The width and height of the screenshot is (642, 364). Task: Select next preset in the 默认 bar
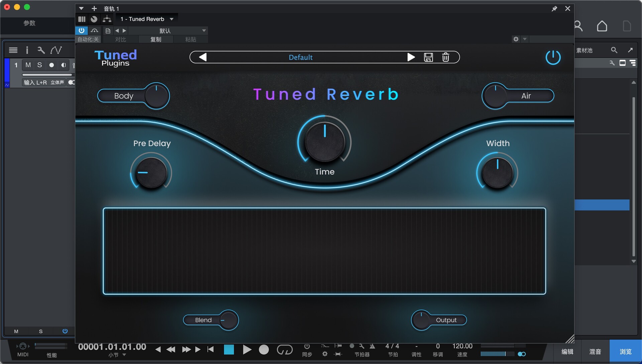pos(124,31)
